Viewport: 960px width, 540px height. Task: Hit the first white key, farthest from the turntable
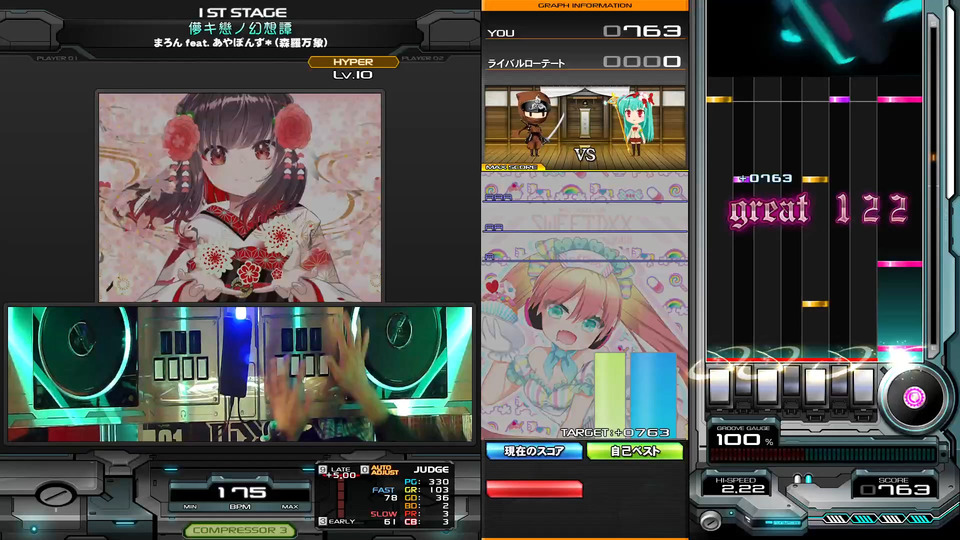pyautogui.click(x=719, y=387)
